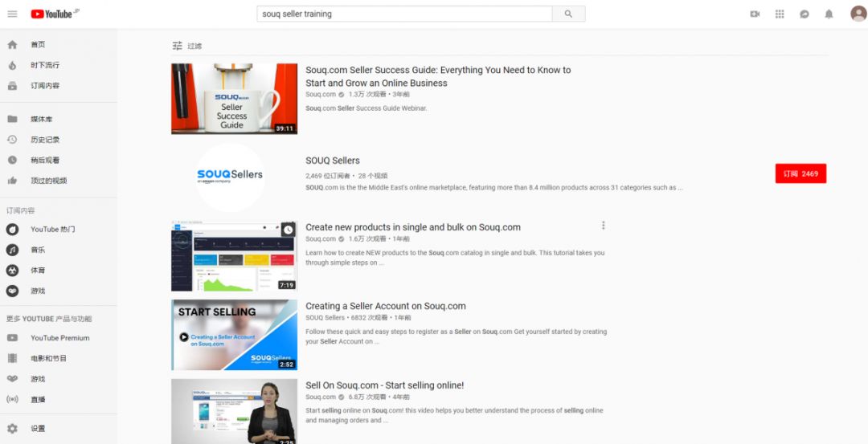Click the magnifier search button
Viewport: 868px width, 444px height.
pyautogui.click(x=568, y=14)
